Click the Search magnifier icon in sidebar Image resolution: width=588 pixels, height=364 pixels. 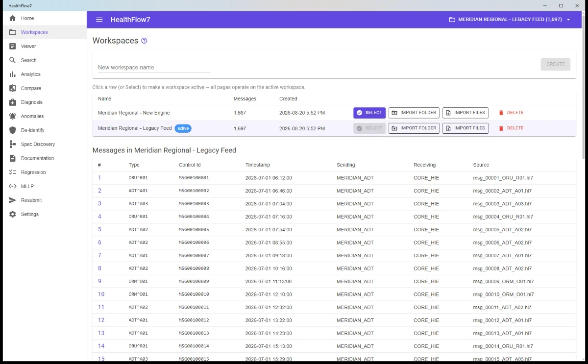coord(13,60)
